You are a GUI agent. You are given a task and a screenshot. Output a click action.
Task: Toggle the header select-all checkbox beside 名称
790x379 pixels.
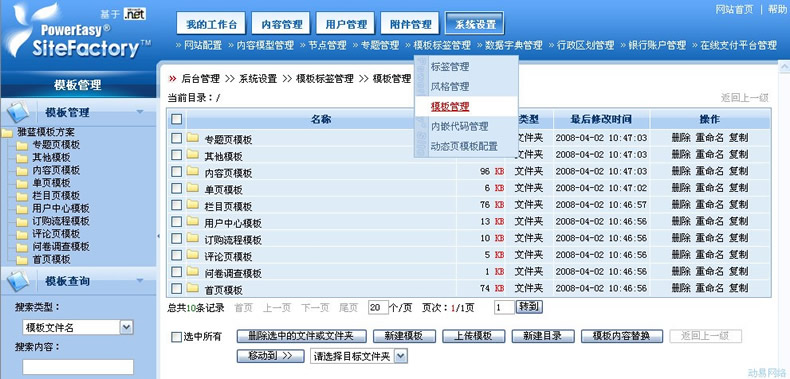pos(176,119)
